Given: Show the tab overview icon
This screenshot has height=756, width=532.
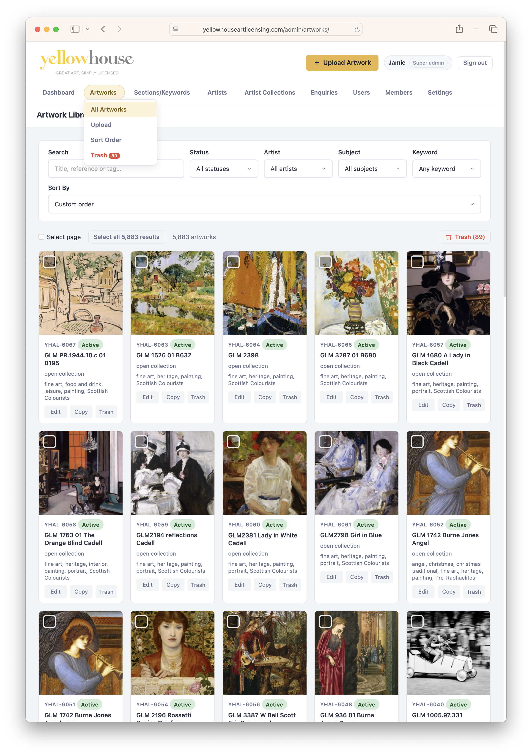Looking at the screenshot, I should [493, 29].
